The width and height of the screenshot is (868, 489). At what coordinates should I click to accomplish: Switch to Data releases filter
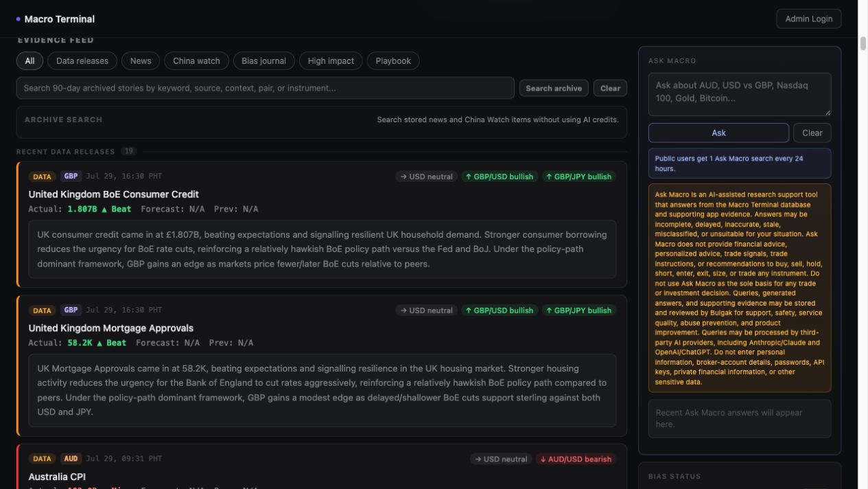tap(82, 60)
